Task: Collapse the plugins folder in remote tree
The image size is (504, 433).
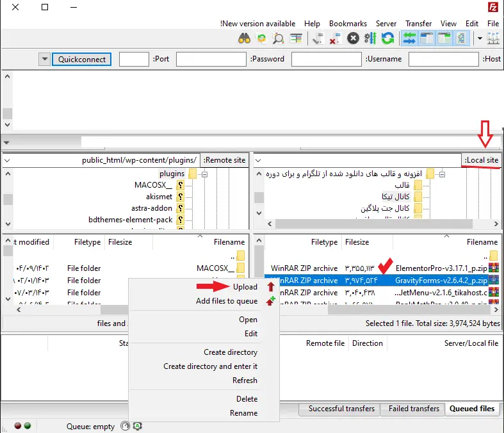Action: pos(204,174)
